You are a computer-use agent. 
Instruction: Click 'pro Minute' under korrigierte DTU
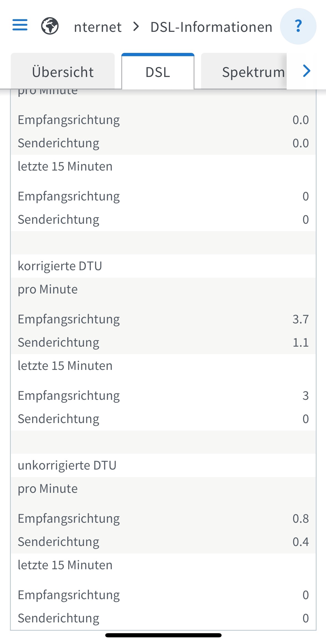pos(48,289)
